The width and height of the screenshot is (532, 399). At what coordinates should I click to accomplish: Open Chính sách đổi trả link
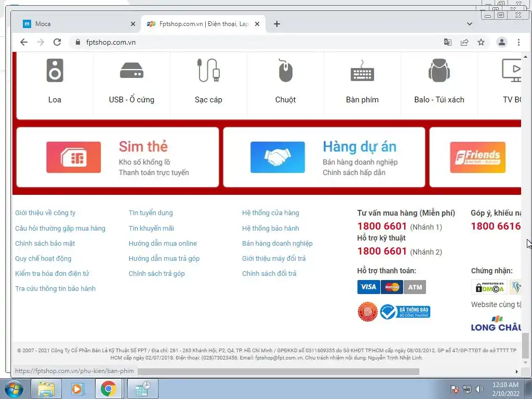[269, 273]
